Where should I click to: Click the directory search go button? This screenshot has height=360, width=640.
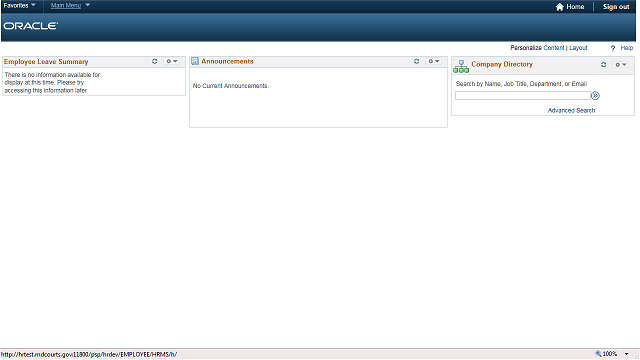(596, 96)
